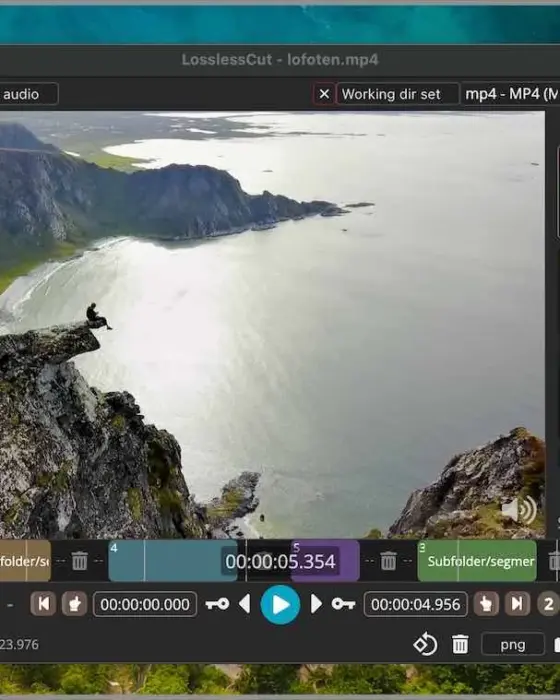Viewport: 560px width, 700px height.
Task: Step back one frame
Action: click(x=245, y=604)
